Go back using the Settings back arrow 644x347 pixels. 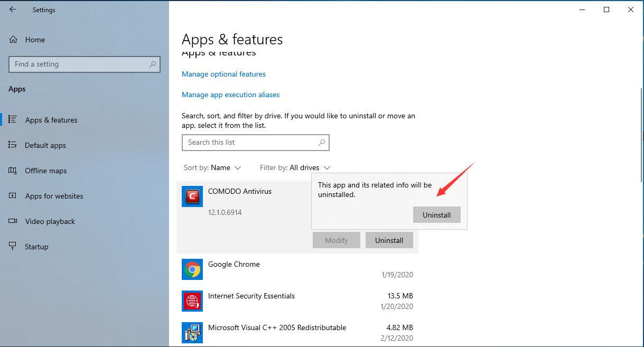13,10
